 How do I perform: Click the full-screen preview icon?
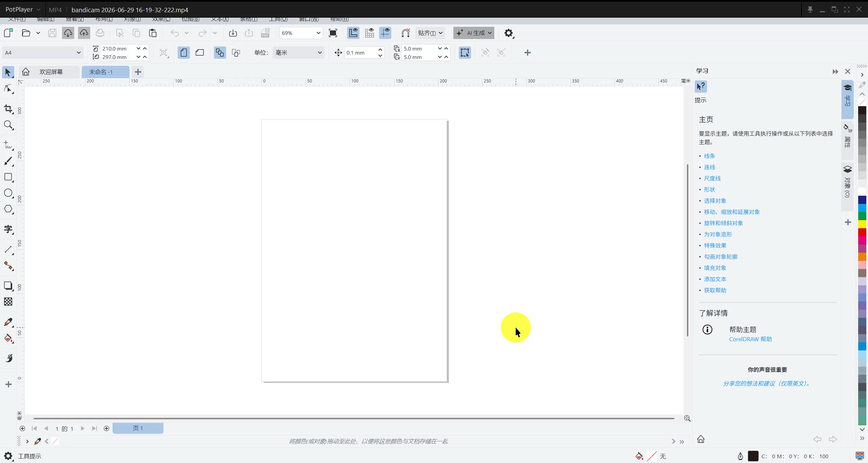pyautogui.click(x=333, y=33)
